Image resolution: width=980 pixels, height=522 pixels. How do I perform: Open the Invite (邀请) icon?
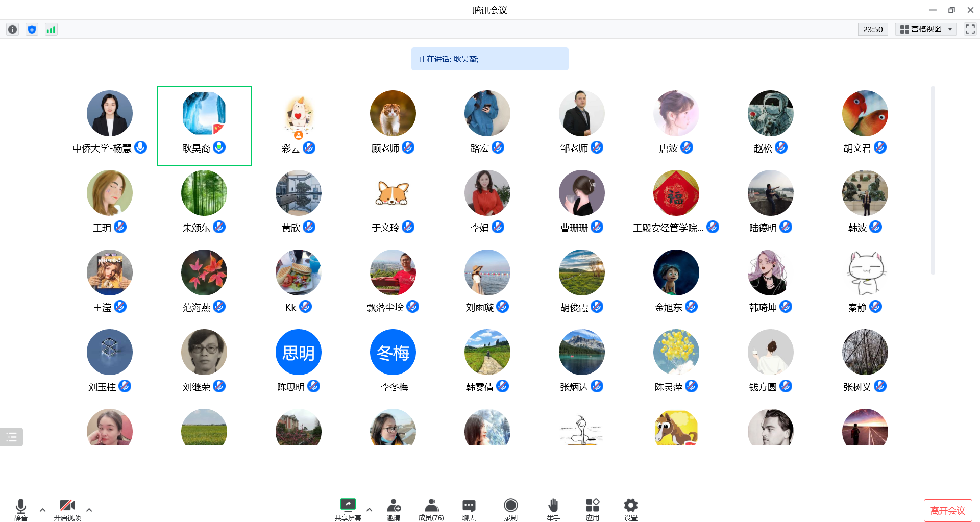[x=394, y=509]
